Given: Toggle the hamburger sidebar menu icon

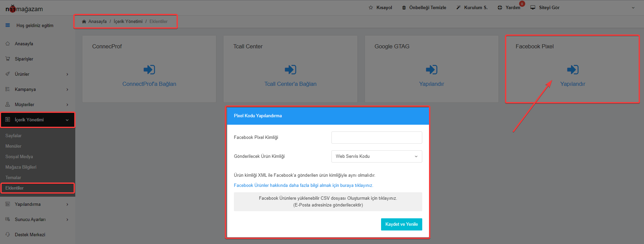Looking at the screenshot, I should 8,25.
